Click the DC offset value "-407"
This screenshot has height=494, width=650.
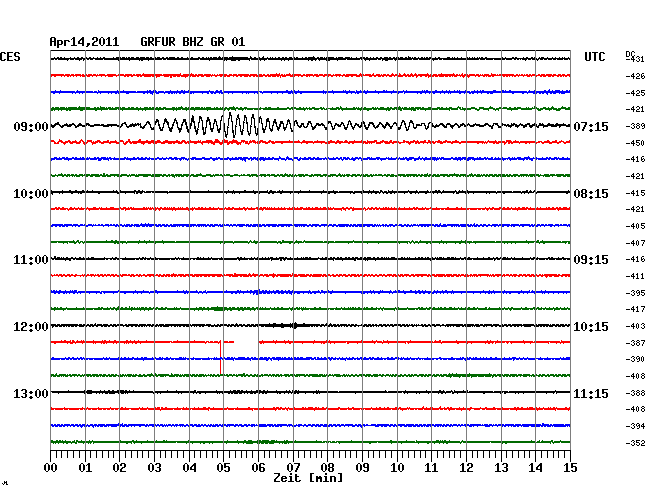click(635, 243)
